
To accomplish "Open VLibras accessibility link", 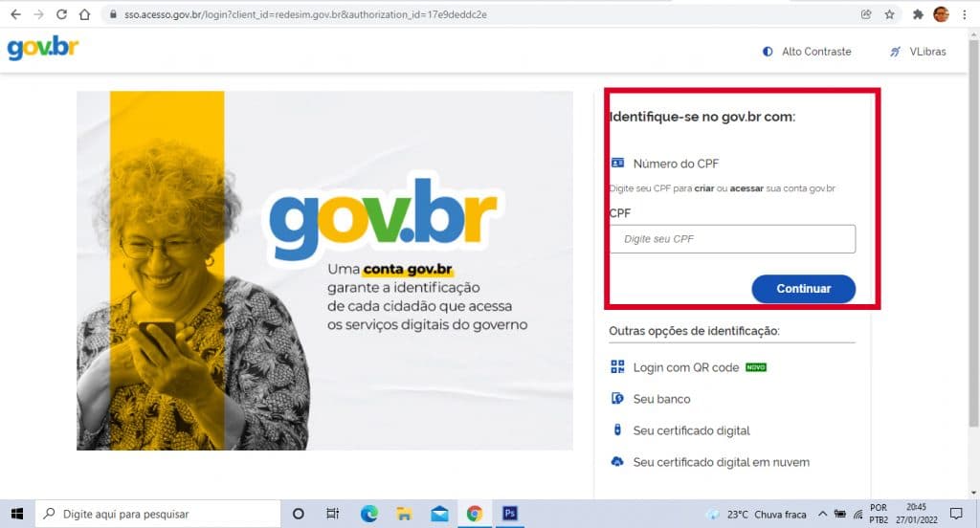I will 918,52.
